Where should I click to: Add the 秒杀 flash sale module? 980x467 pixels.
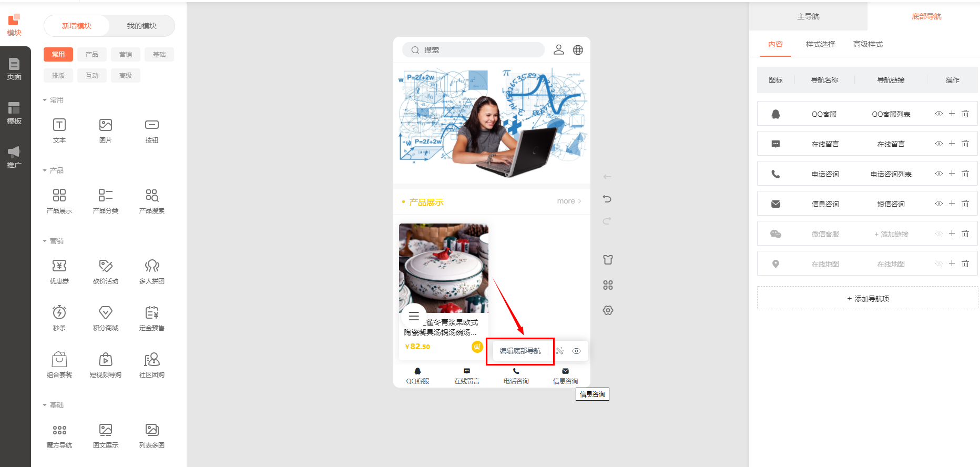59,312
